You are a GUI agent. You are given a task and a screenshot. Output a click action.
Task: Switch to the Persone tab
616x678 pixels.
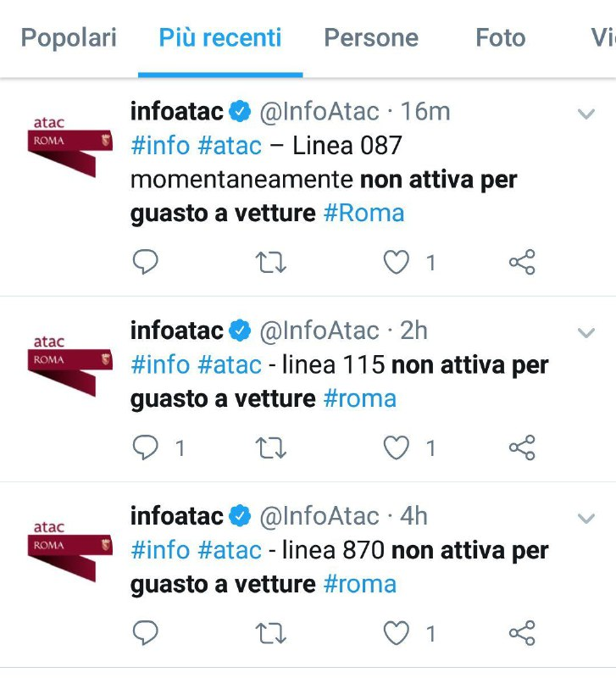(370, 37)
